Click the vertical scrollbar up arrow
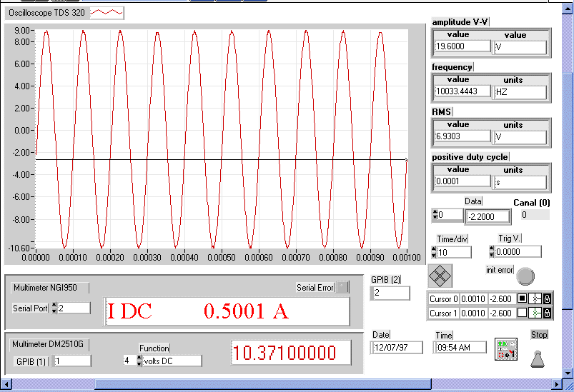This screenshot has height=392, width=574. (x=568, y=8)
